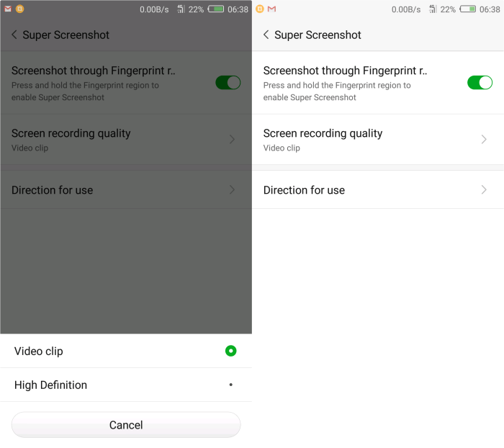Screen dimensions: 504x448
Task: Tap the orange notification icon in the right status bar
Action: [260, 9]
